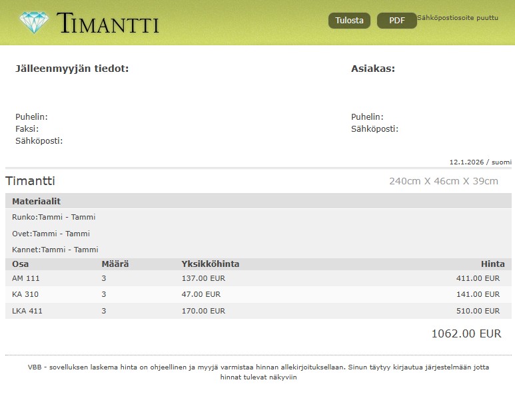Select the 'Asiakas' heading
The image size is (515, 420).
click(372, 69)
